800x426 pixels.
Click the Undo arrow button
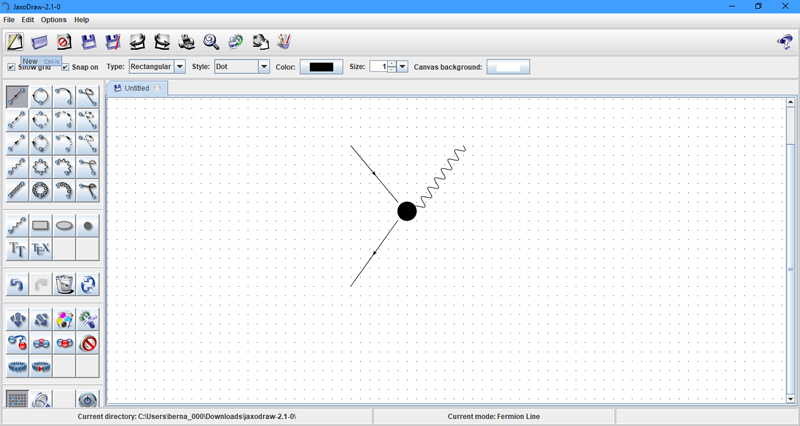(17, 285)
